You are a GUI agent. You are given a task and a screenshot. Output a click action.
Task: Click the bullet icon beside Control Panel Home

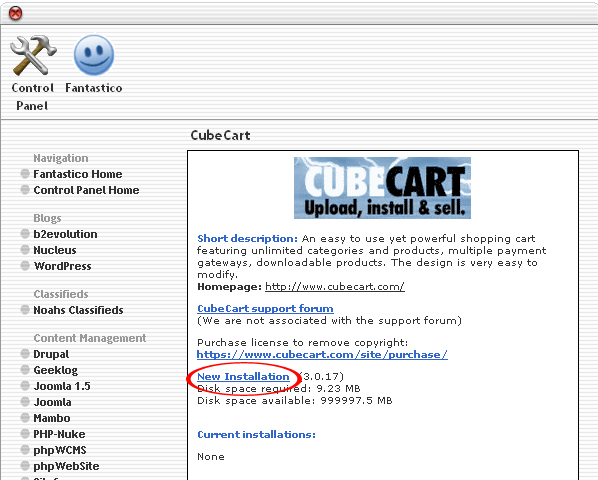[x=25, y=190]
